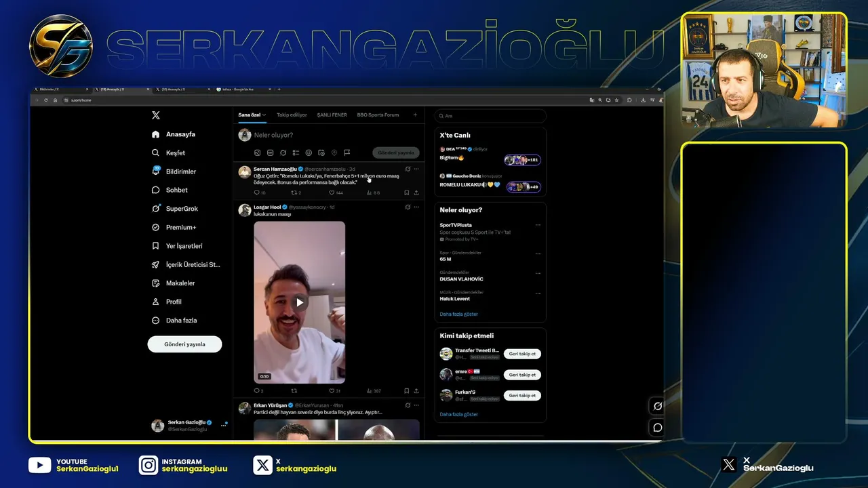Screen dimensions: 868x488
Task: Add media image to new post
Action: coord(258,153)
